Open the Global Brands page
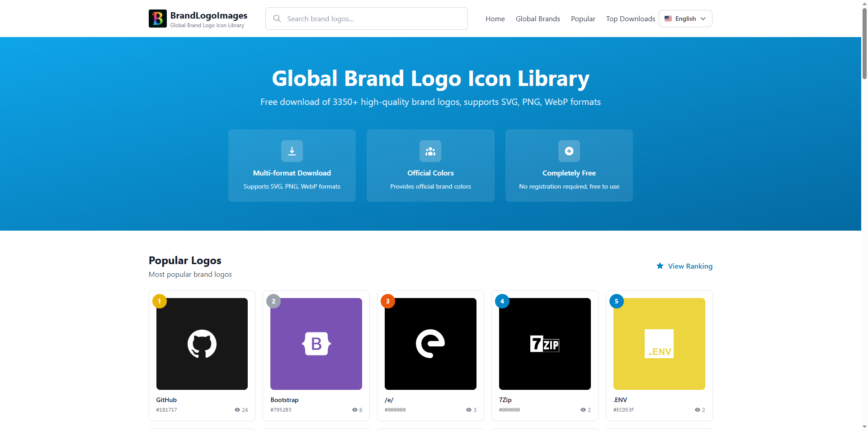The height and width of the screenshot is (431, 868). click(538, 19)
